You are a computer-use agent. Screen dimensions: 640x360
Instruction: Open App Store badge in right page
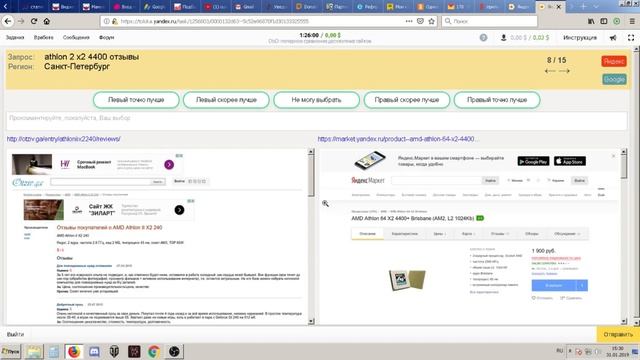[x=570, y=161]
